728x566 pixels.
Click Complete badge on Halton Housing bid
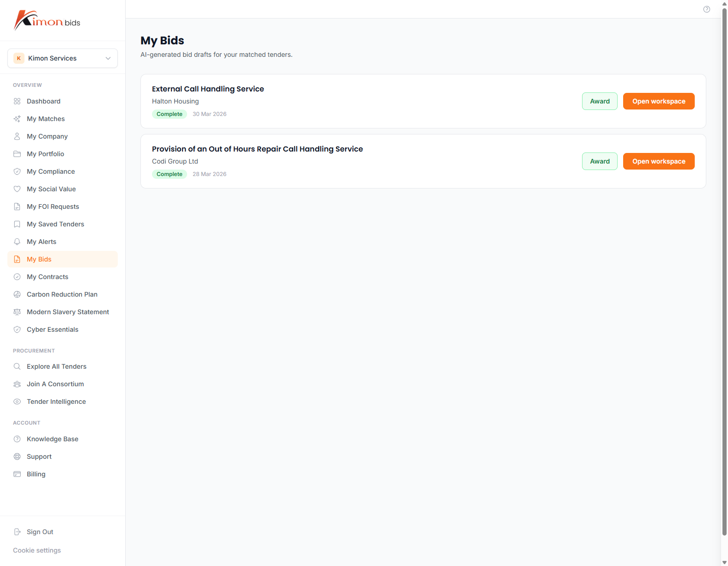pyautogui.click(x=170, y=114)
